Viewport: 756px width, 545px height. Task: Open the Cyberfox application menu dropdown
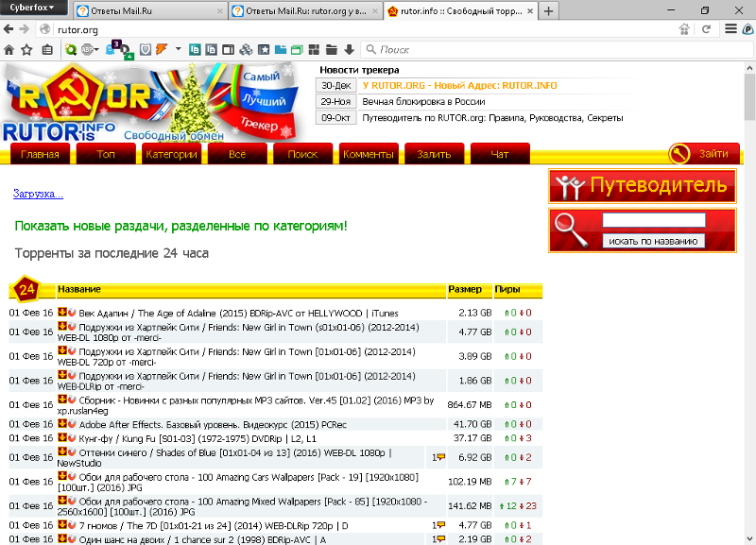tap(32, 8)
